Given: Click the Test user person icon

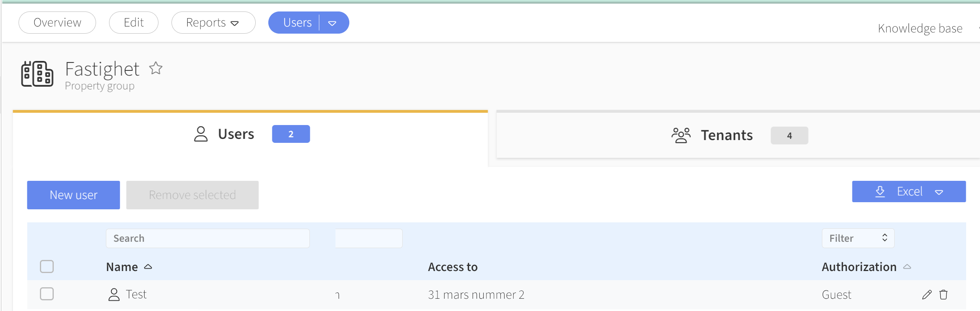Looking at the screenshot, I should 114,294.
